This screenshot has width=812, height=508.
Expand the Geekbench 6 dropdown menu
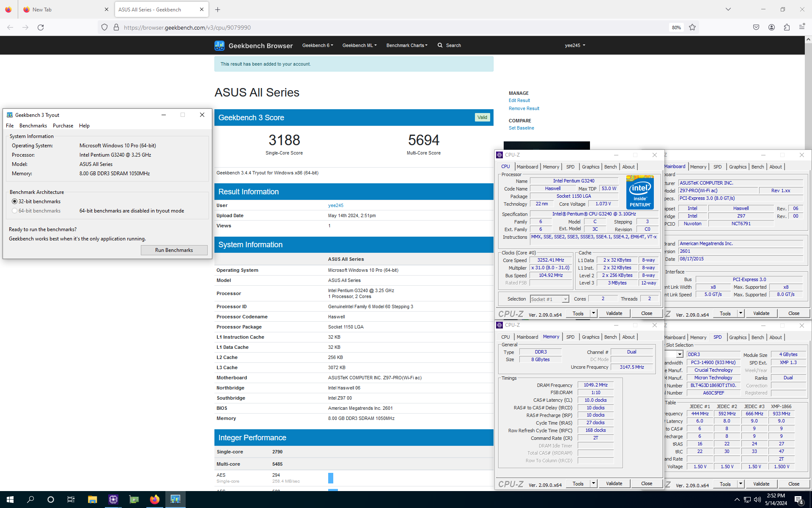[318, 45]
